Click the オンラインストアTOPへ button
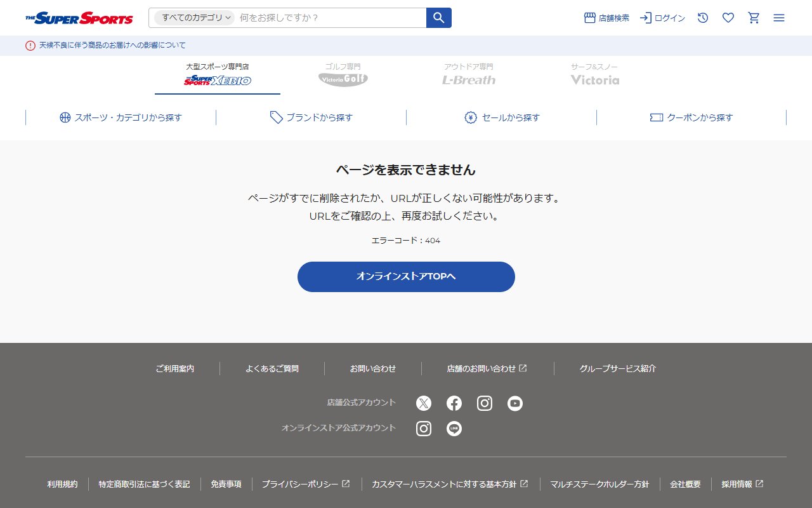The width and height of the screenshot is (812, 508). 406,277
